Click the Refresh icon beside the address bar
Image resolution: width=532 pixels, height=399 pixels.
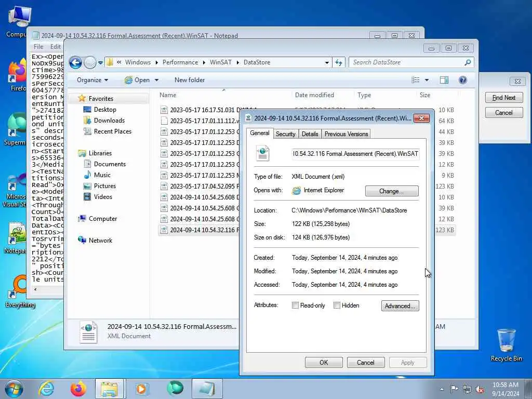pyautogui.click(x=339, y=62)
